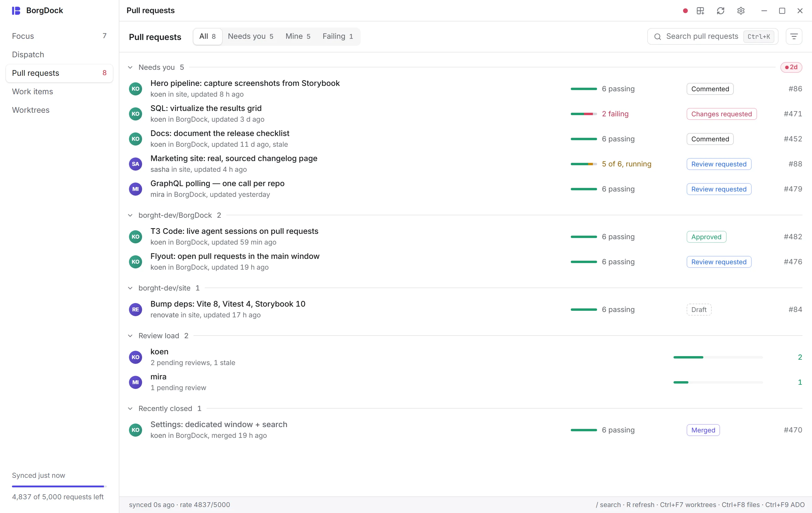Click the API rate limit progress bar

point(59,486)
